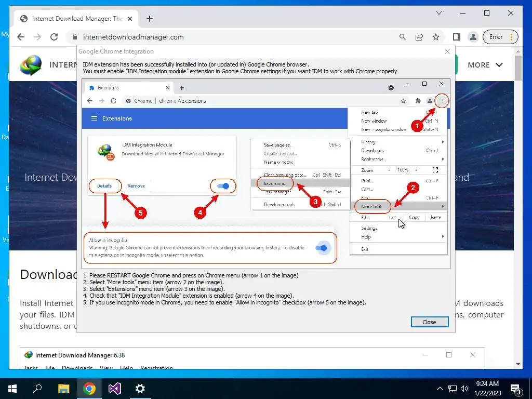Screen dimensions: 532x399
Task: Maximize the Chrome window
Action: click(x=487, y=13)
